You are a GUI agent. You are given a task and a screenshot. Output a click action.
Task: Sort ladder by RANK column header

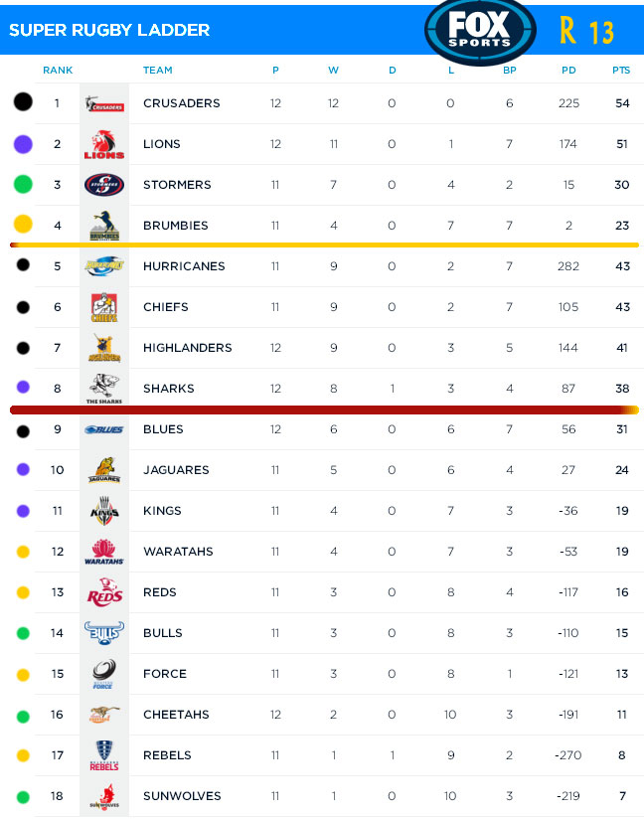tap(58, 71)
